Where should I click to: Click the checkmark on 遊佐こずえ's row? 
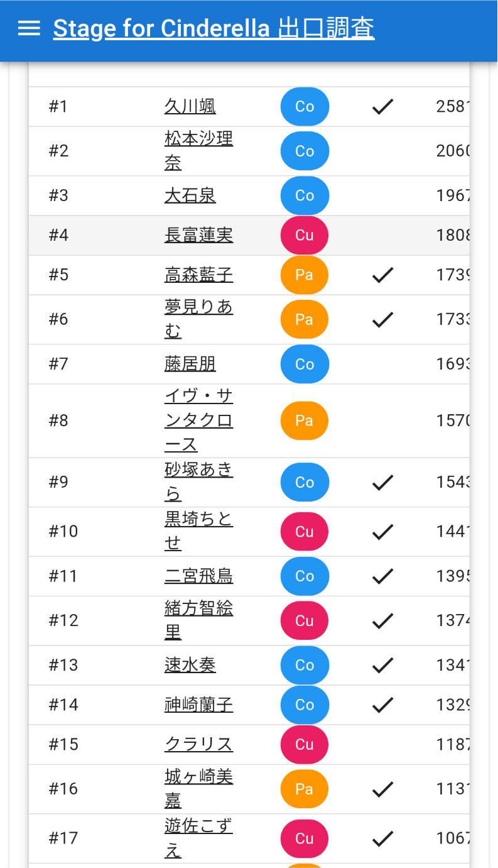click(x=382, y=838)
